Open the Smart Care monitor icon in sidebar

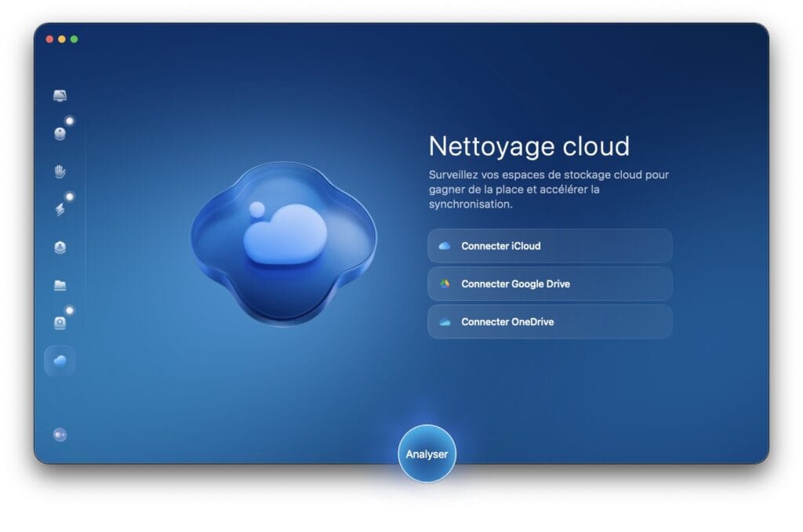click(60, 96)
